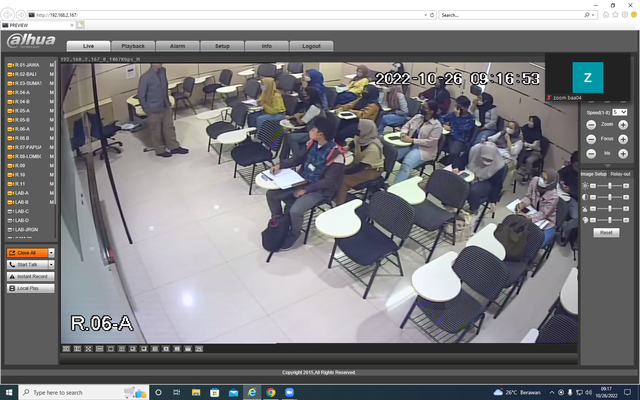This screenshot has height=400, width=640.
Task: Click the Focus plus button
Action: point(623,140)
